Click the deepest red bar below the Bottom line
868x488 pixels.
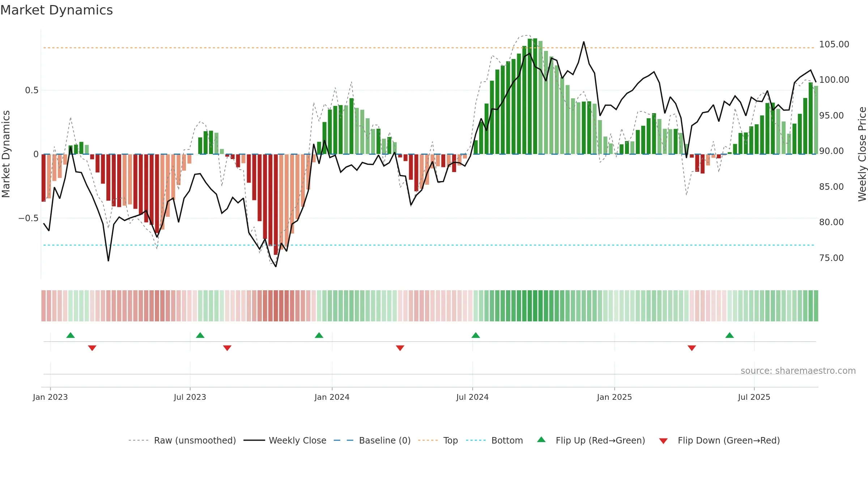(276, 205)
